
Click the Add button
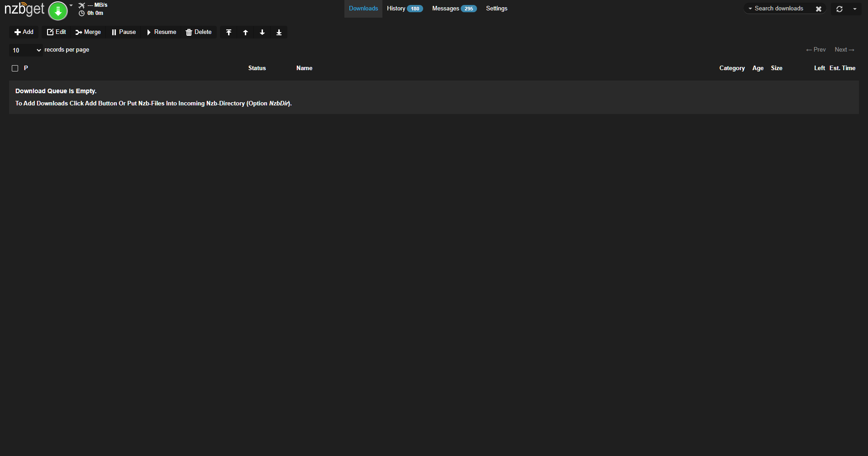[x=24, y=32]
